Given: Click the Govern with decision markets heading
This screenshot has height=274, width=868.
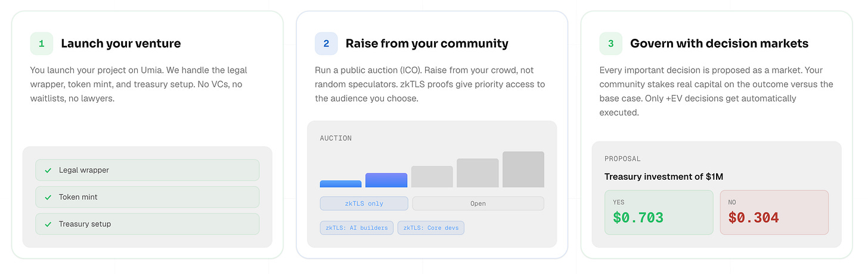Looking at the screenshot, I should click(x=720, y=44).
